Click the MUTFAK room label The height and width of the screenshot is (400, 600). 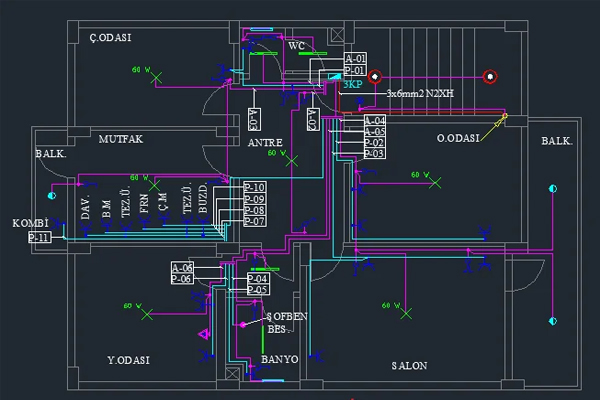tap(121, 139)
